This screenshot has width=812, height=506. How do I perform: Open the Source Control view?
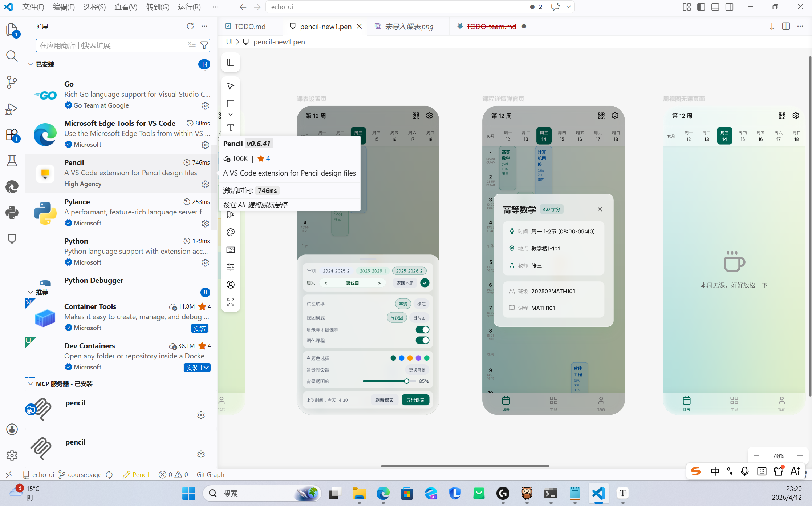pos(12,82)
